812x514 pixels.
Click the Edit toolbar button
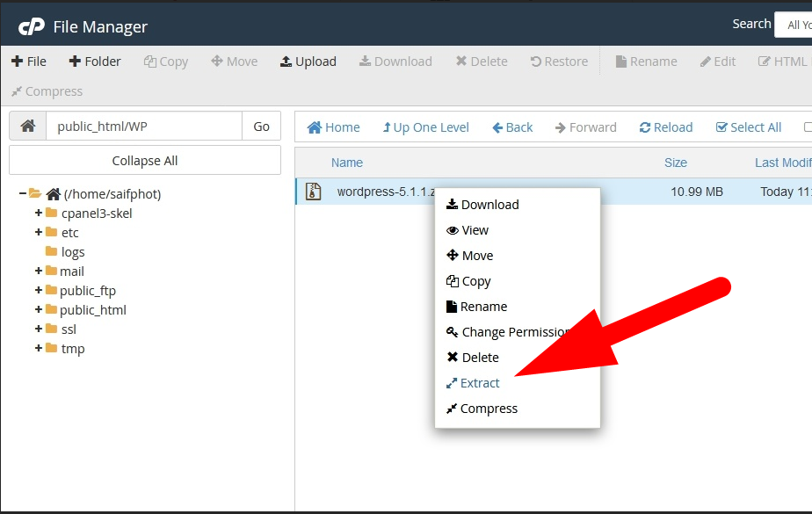(x=718, y=62)
